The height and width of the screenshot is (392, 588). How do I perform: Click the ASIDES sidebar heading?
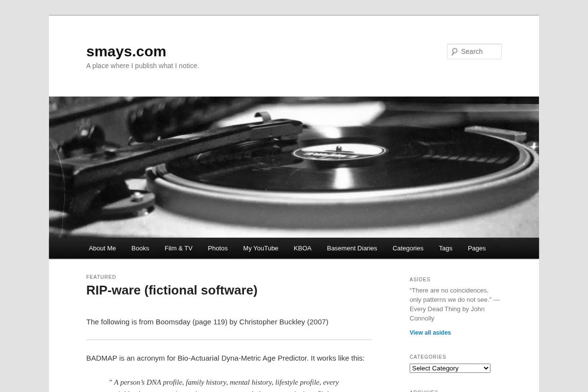420,280
